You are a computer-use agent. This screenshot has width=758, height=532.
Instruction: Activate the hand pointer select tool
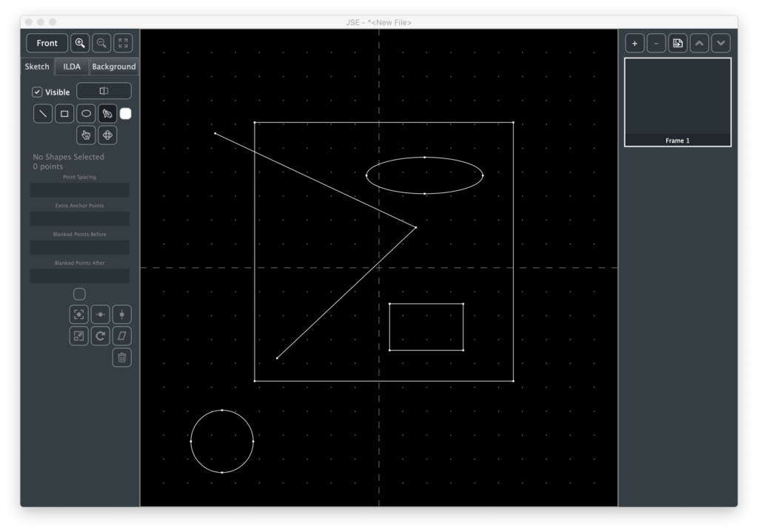coord(86,135)
